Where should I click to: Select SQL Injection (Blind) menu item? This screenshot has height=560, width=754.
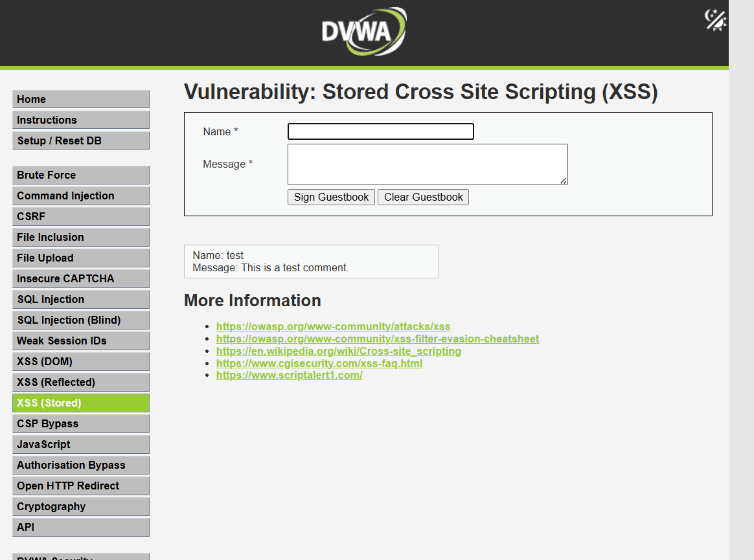(x=81, y=320)
